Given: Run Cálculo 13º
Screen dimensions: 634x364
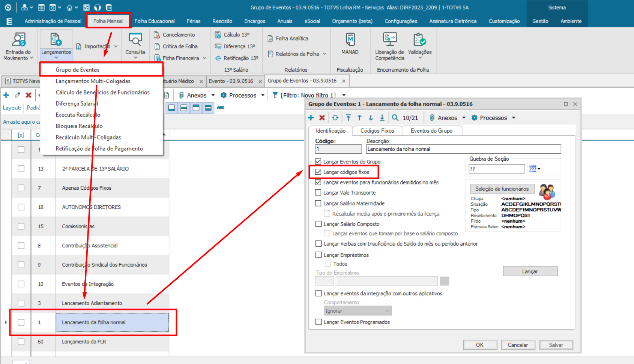Looking at the screenshot, I should pyautogui.click(x=232, y=34).
